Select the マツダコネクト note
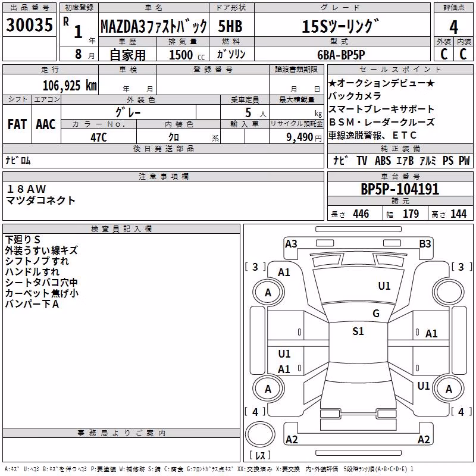Viewport: 476px width, 476px height. tap(40, 201)
